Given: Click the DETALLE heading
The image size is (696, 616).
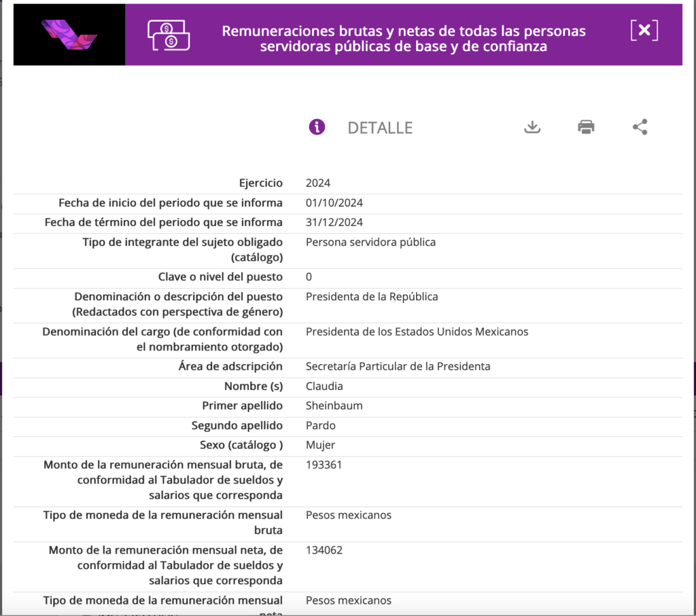Looking at the screenshot, I should [x=380, y=128].
